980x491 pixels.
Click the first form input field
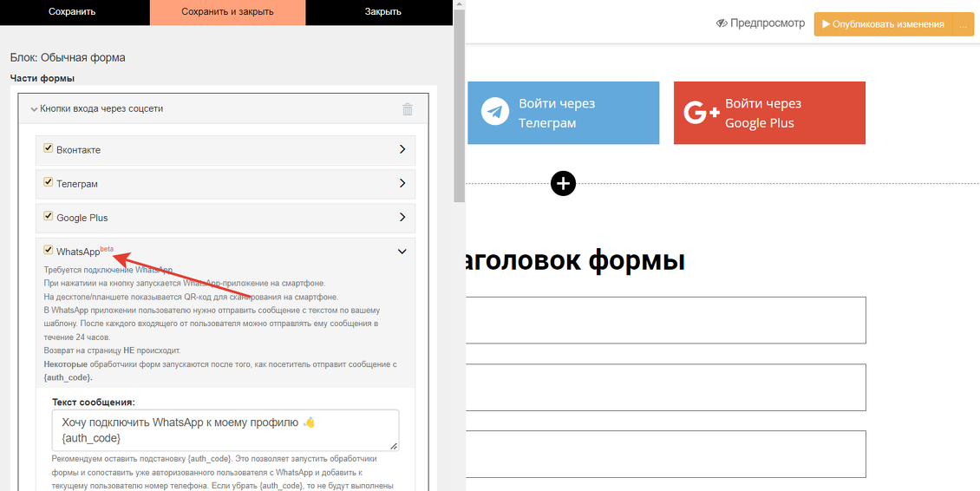tap(665, 320)
